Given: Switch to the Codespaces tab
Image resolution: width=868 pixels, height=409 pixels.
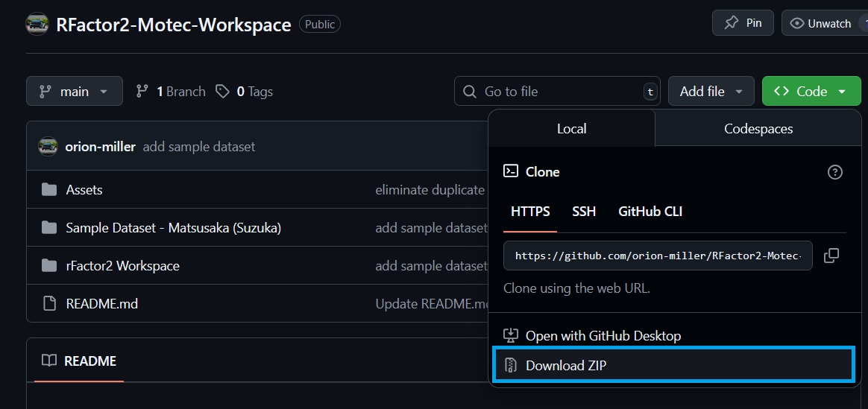Looking at the screenshot, I should click(758, 129).
